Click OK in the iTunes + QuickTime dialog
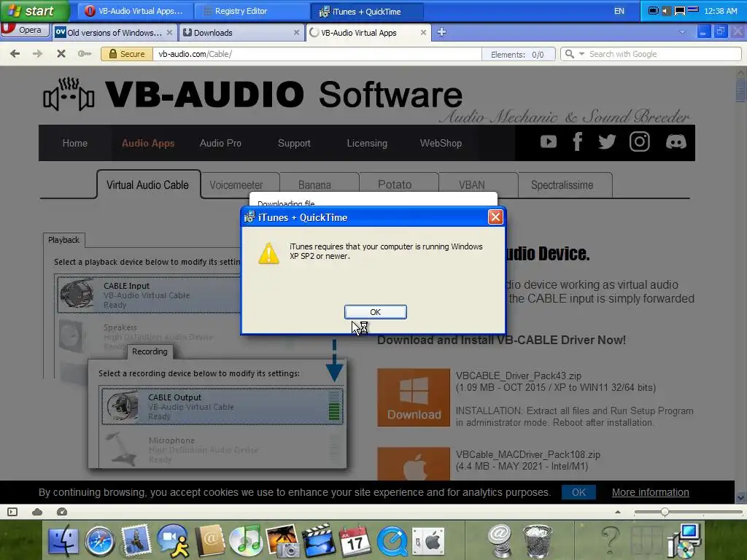The height and width of the screenshot is (560, 747). pos(376,312)
